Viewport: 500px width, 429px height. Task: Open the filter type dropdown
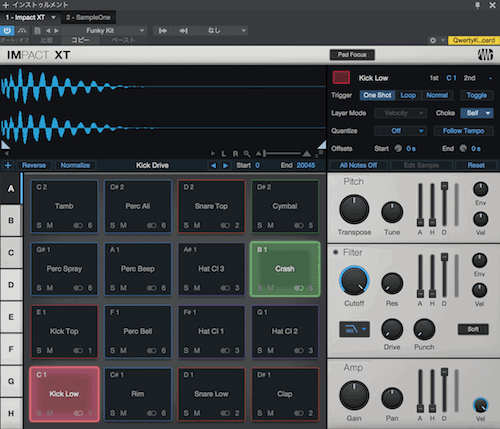(354, 329)
